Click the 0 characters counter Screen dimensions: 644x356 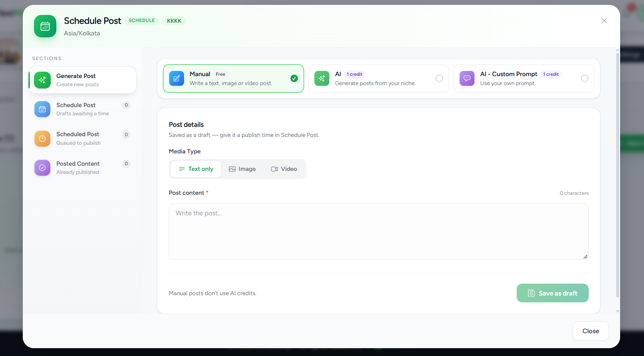tap(574, 193)
